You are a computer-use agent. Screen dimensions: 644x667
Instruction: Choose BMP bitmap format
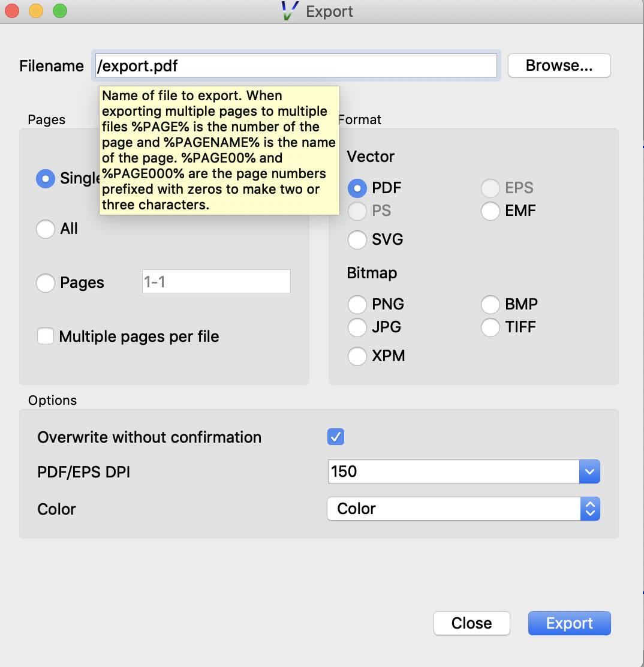pos(490,305)
